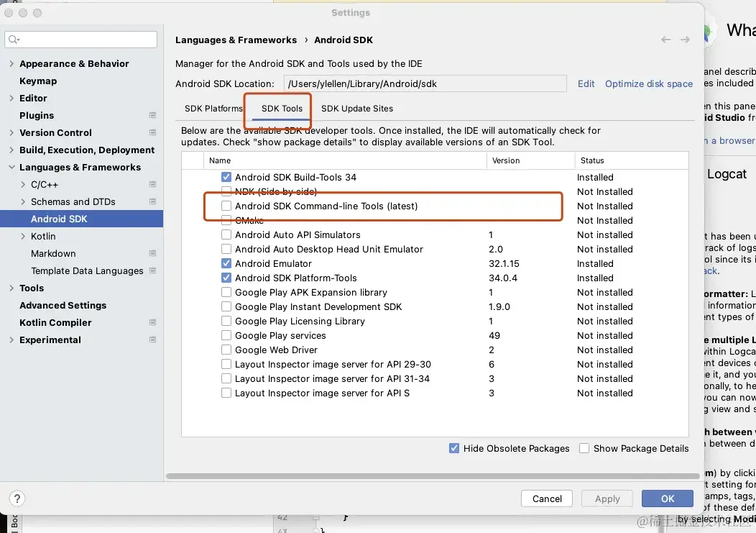The height and width of the screenshot is (533, 756).
Task: Check Google Play Instant Development SDK
Action: (x=226, y=307)
